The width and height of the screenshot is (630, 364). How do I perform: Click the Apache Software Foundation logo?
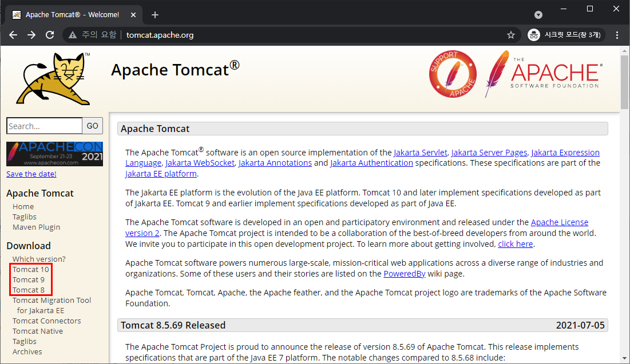point(543,74)
